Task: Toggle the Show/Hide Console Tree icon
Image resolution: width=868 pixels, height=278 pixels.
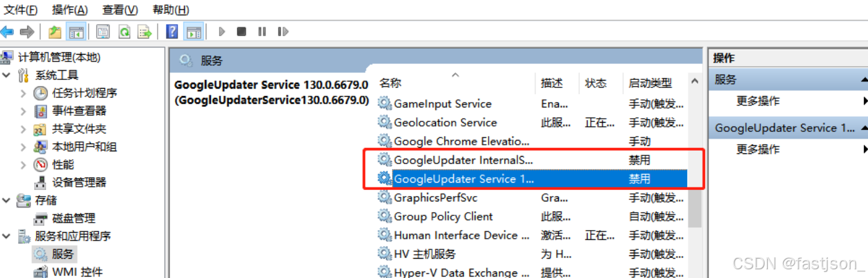Action: point(75,31)
